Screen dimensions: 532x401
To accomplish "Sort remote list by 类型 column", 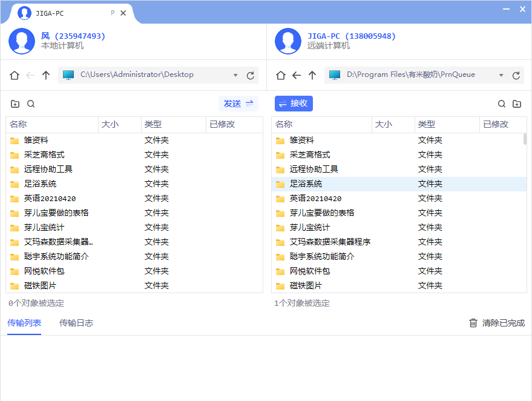I will (447, 124).
